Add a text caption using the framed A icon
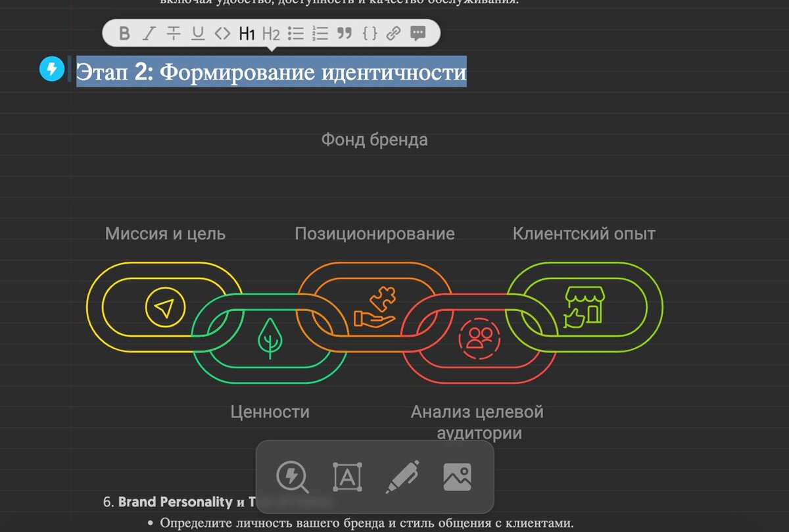This screenshot has height=532, width=789. 347,477
